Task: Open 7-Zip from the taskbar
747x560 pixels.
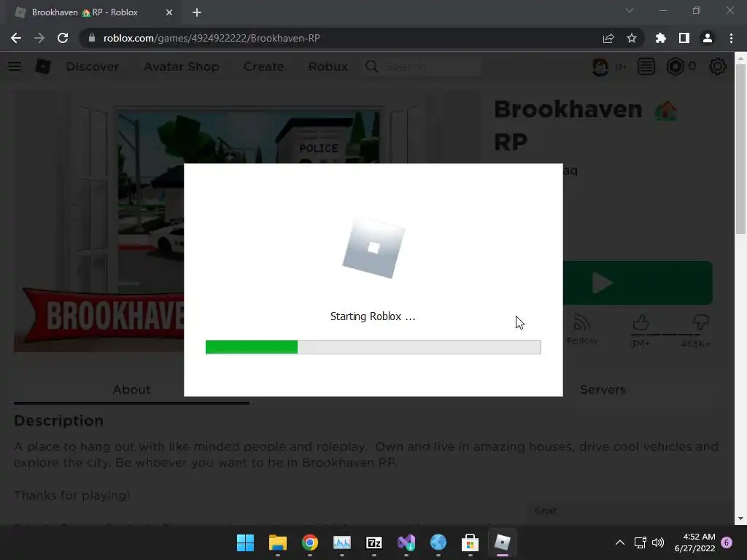Action: point(374,542)
